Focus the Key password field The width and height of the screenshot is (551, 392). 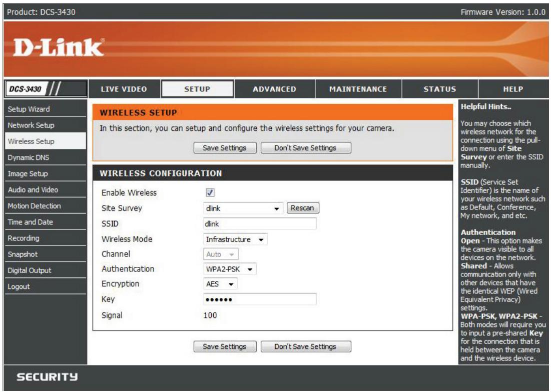pos(260,299)
